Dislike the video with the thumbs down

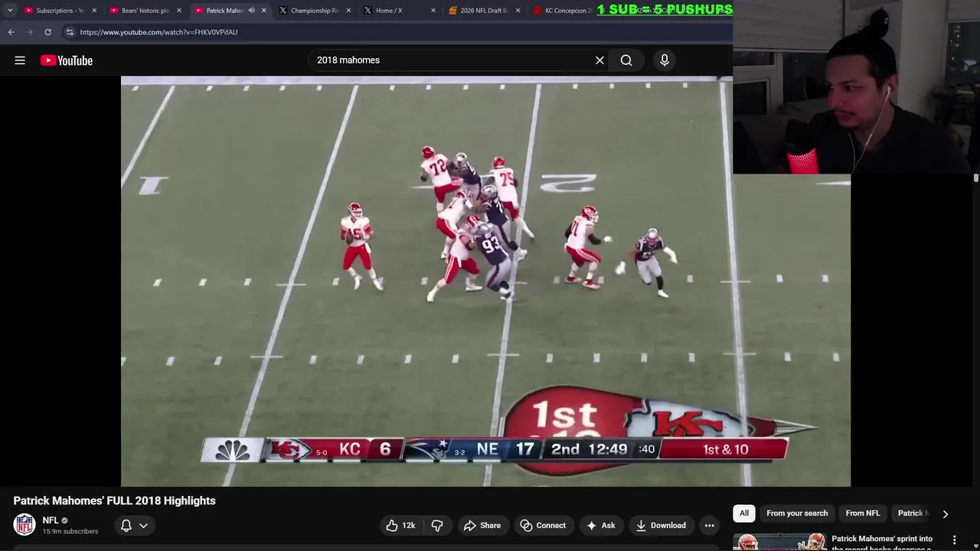click(x=437, y=525)
